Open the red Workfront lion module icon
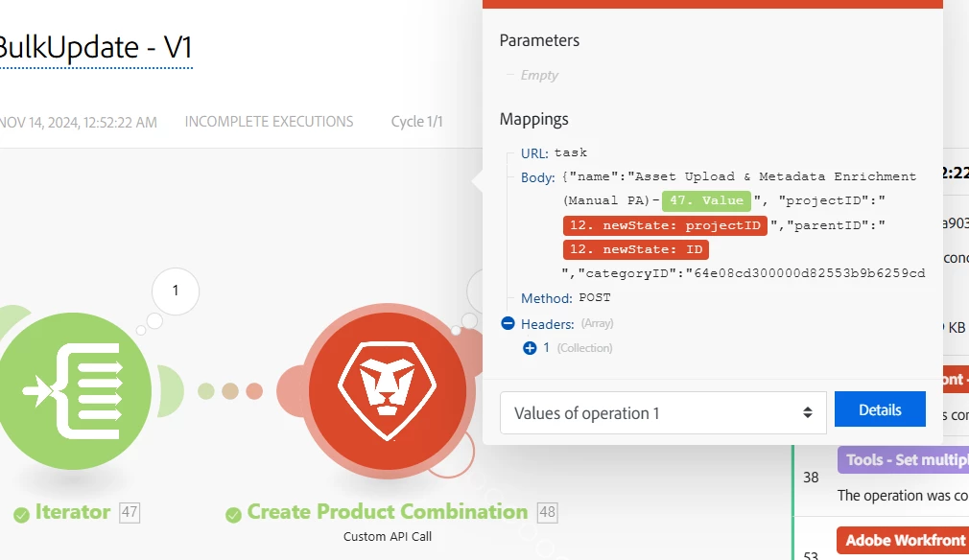 pyautogui.click(x=388, y=391)
